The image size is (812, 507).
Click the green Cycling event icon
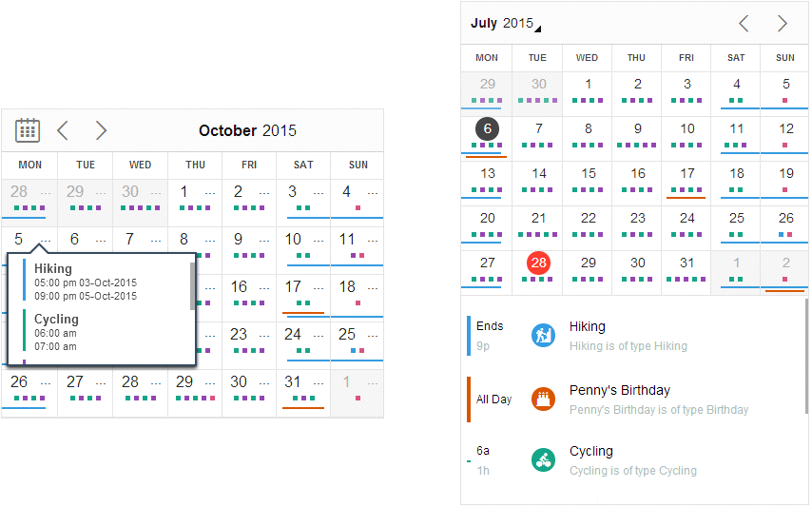tap(543, 459)
